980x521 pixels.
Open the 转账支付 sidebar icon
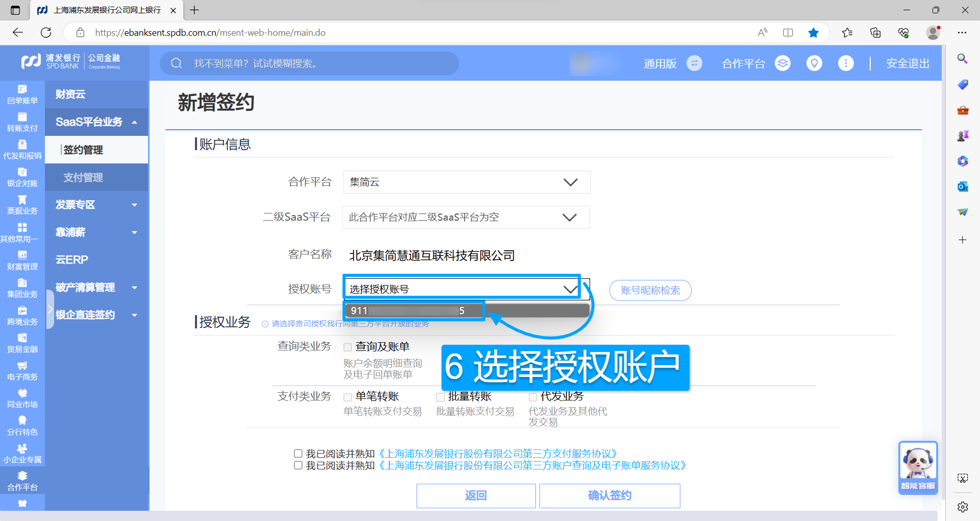tap(22, 122)
